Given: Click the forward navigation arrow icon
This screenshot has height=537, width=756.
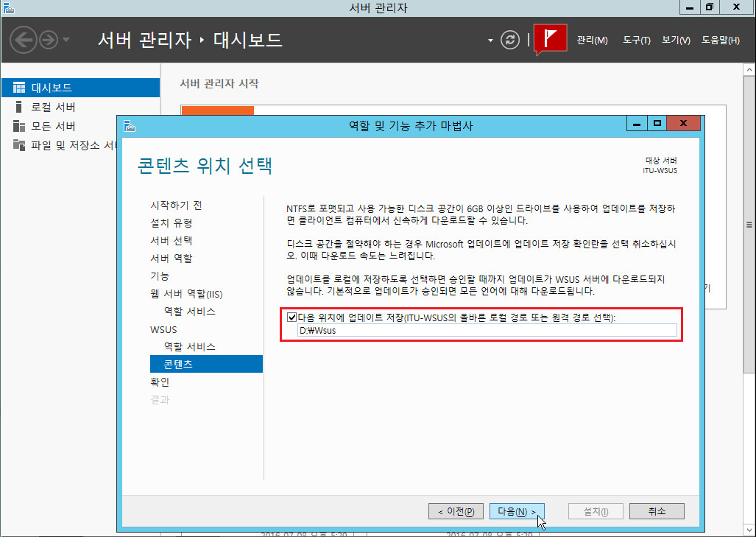Looking at the screenshot, I should coord(49,39).
